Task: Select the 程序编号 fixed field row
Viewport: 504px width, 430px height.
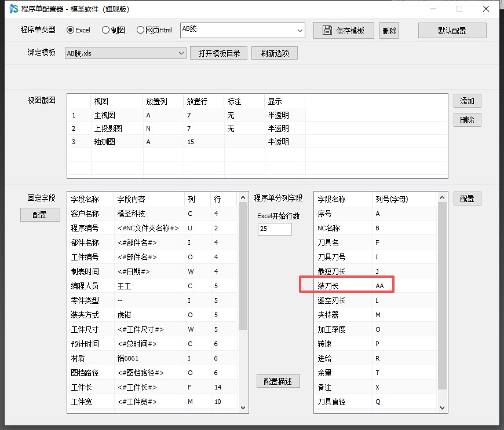Action: (153, 228)
